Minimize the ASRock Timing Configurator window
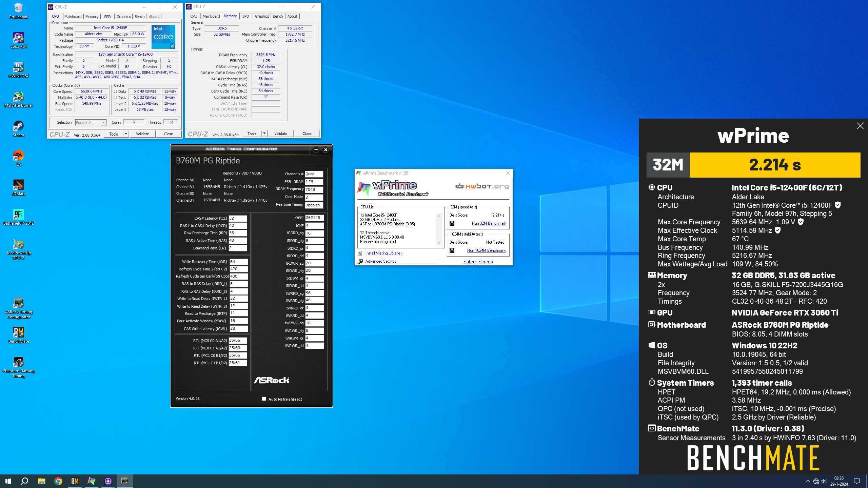This screenshot has width=868, height=488. point(316,149)
